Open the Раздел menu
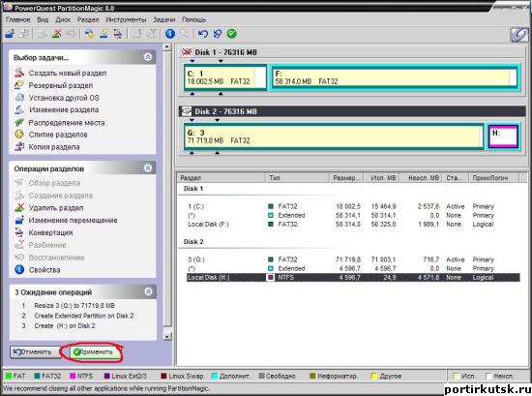 (88, 19)
